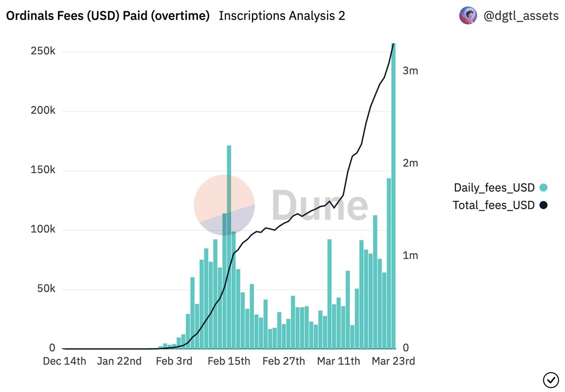The width and height of the screenshot is (565, 392).
Task: Visit the @dgtl_assets username link
Action: (x=521, y=16)
